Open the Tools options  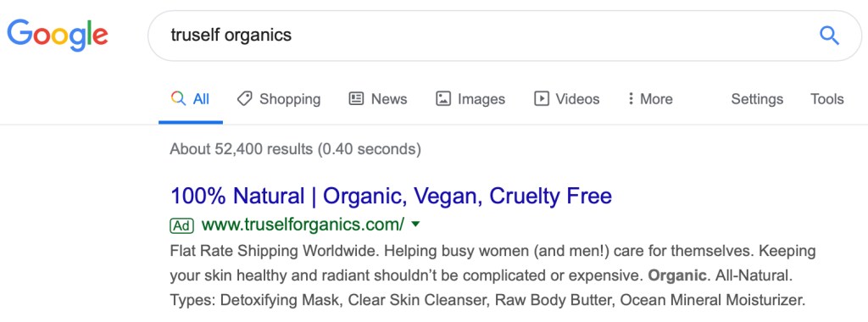827,99
